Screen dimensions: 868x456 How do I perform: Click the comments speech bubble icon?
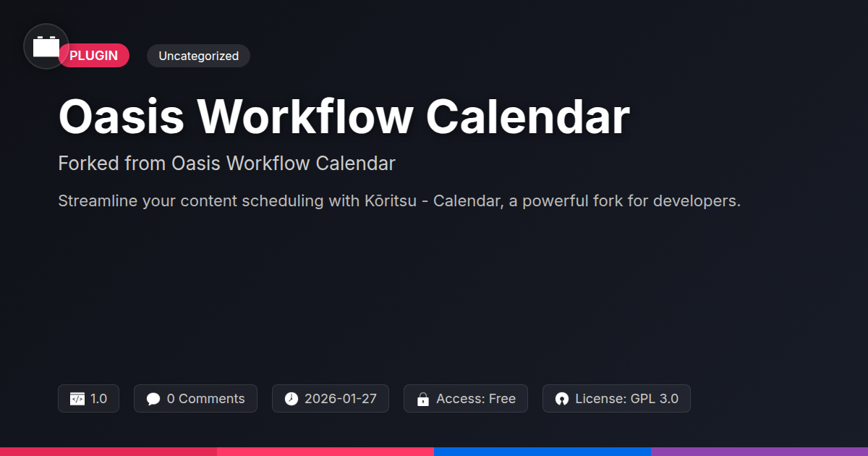point(153,399)
